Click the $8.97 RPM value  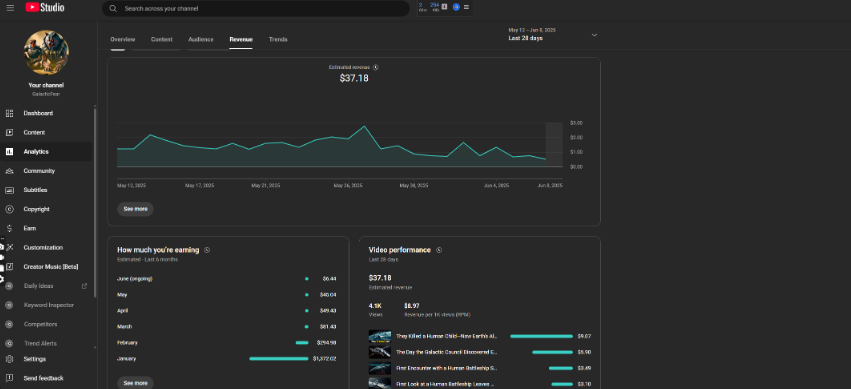click(411, 306)
